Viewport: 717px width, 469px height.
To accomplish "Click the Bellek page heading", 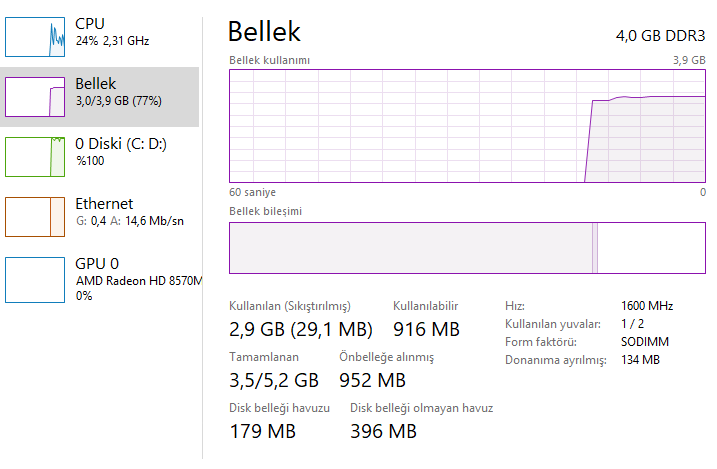I will click(264, 32).
